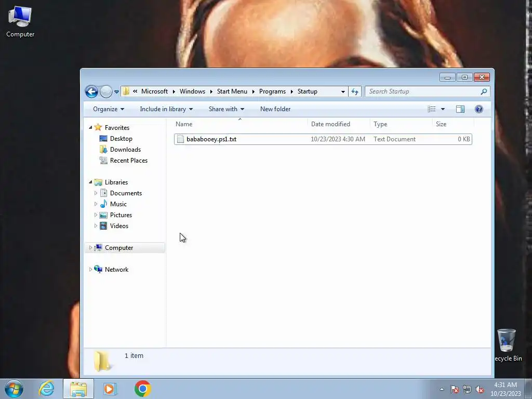Toggle the preview pane
This screenshot has width=532, height=399.
(460, 109)
